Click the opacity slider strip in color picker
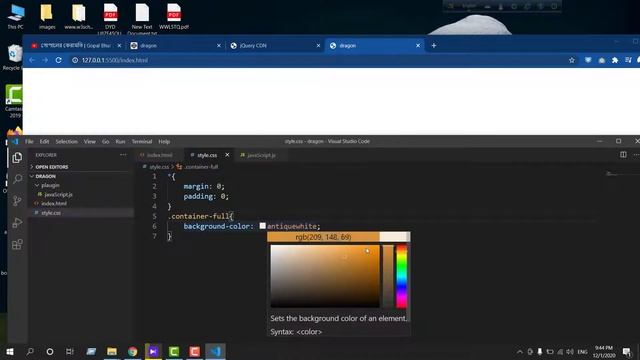Viewport: 640px width, 360px height. pos(388,276)
